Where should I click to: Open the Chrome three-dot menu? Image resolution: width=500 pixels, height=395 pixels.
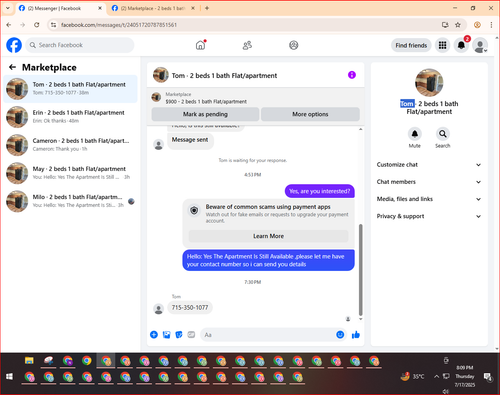(x=491, y=25)
